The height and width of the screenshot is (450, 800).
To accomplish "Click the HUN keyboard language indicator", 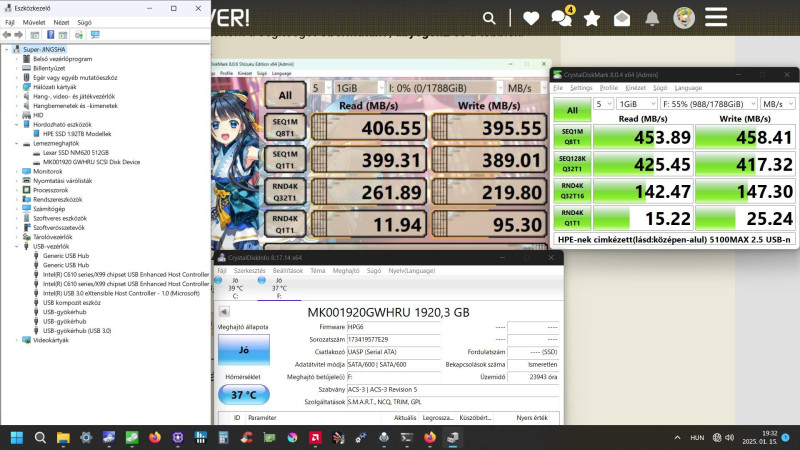I will point(697,437).
